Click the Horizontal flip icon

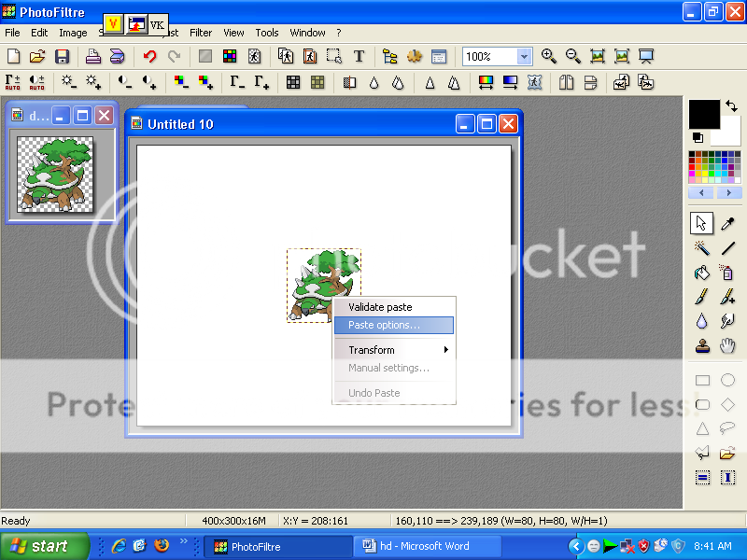pyautogui.click(x=566, y=82)
